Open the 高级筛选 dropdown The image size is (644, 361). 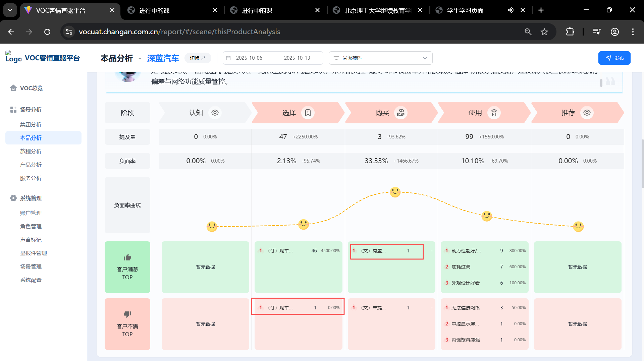380,58
